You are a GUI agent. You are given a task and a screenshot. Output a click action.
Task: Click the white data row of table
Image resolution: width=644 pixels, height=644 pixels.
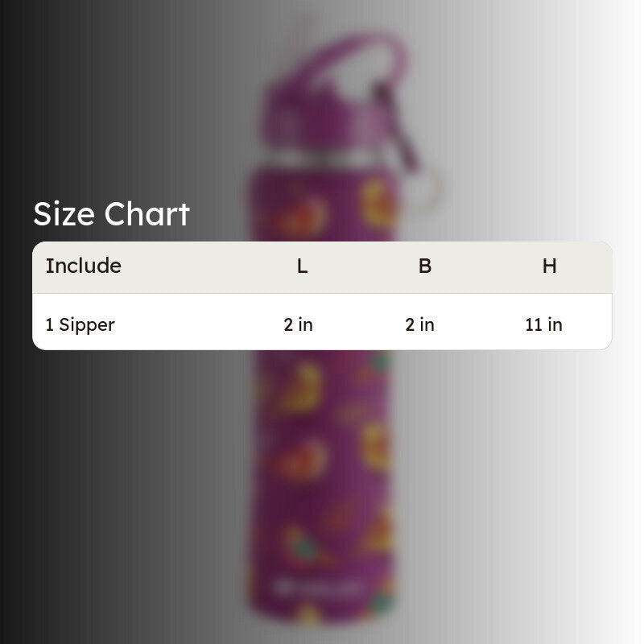click(322, 321)
